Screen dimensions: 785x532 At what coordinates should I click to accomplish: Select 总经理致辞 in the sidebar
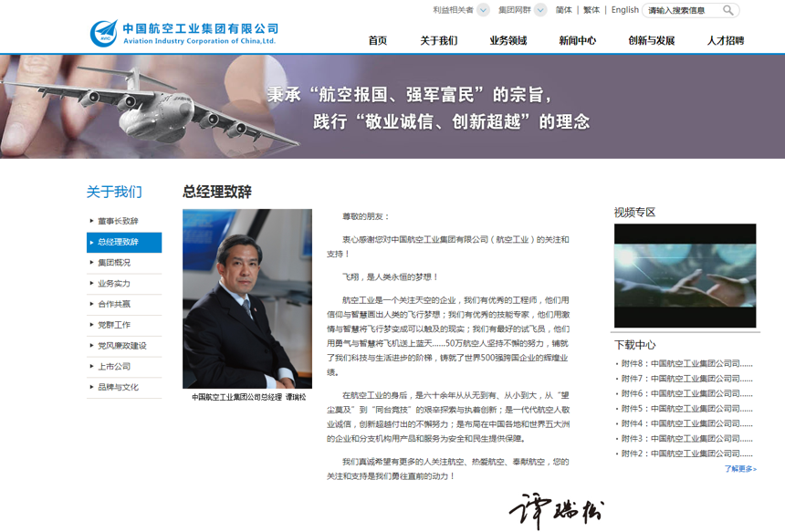pos(124,242)
